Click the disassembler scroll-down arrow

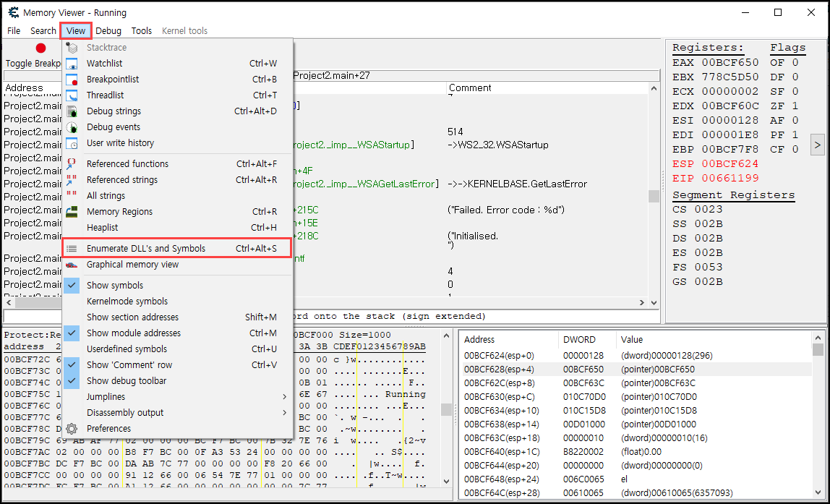coord(654,303)
